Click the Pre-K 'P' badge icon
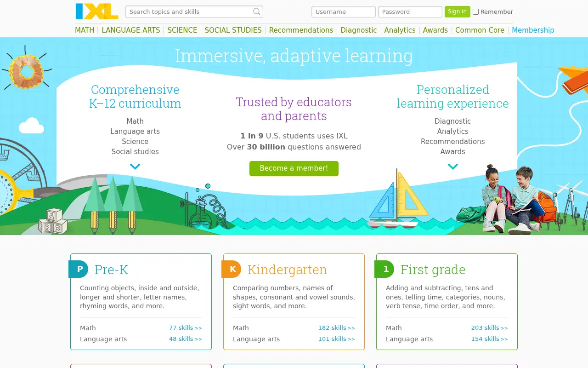The width and height of the screenshot is (588, 368). click(79, 269)
